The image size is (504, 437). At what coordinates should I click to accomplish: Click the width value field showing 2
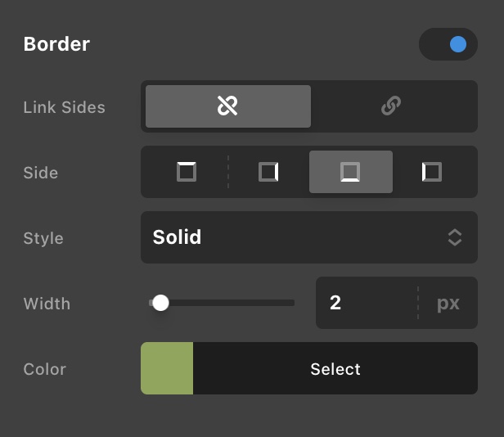[364, 303]
